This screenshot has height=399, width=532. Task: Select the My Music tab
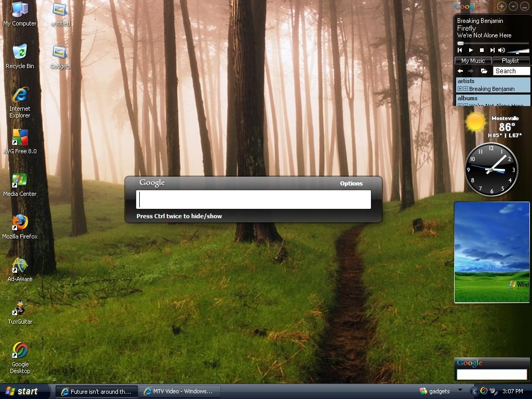(473, 61)
